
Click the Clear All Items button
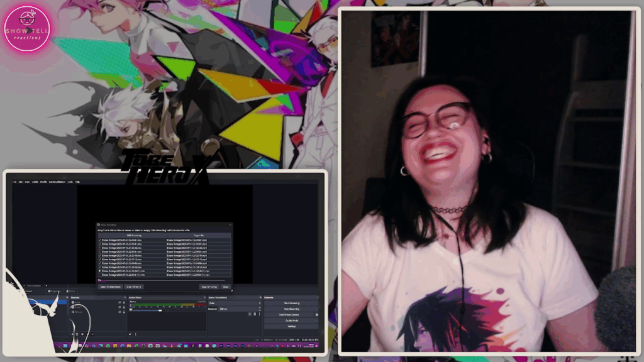click(134, 287)
